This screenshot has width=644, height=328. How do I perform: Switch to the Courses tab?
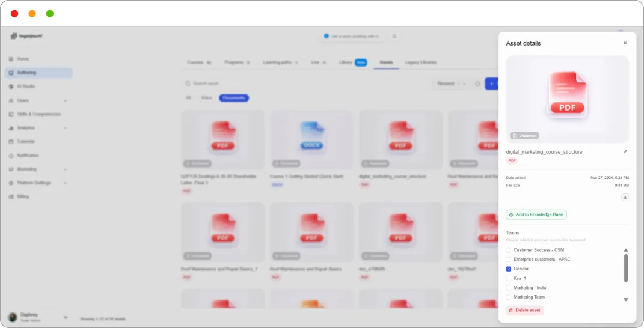click(199, 62)
